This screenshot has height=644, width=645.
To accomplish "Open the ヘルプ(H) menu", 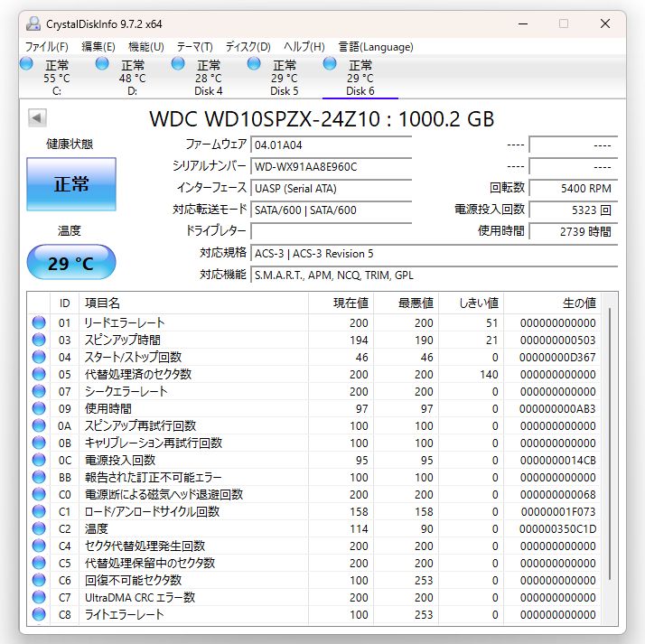I will point(304,47).
